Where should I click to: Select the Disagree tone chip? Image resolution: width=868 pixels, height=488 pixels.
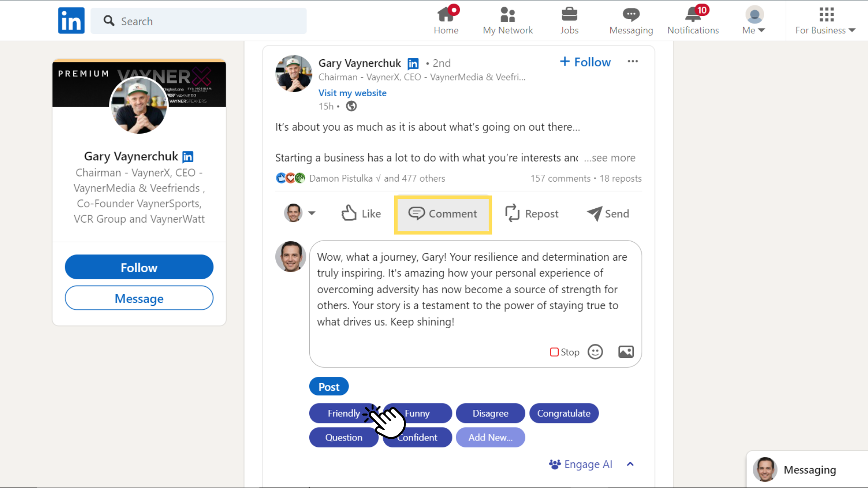pyautogui.click(x=490, y=413)
